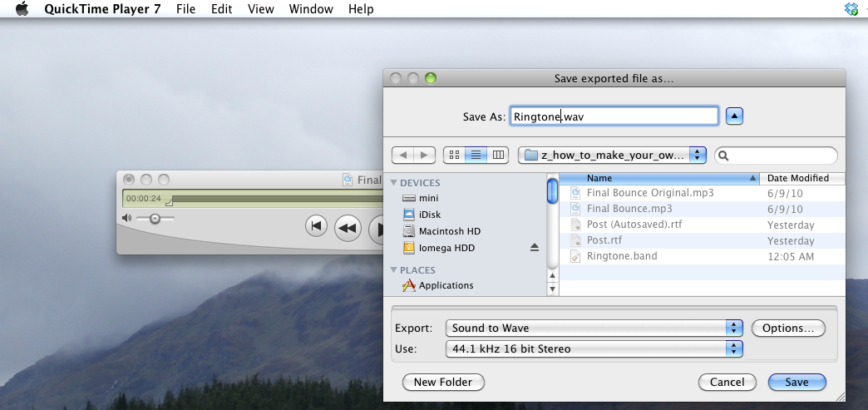Select the Iomega HDD drive icon
Viewport: 868px width, 410px height.
click(x=408, y=248)
